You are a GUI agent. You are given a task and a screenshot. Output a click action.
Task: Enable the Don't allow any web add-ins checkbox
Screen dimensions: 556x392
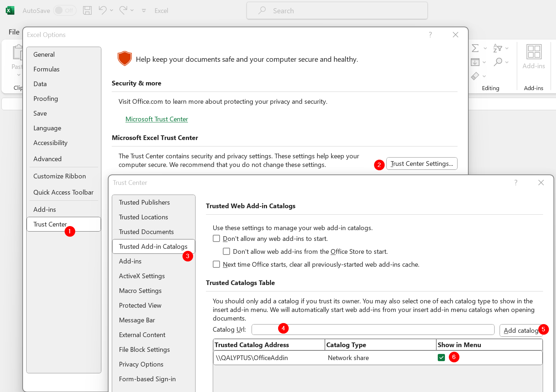coord(216,238)
